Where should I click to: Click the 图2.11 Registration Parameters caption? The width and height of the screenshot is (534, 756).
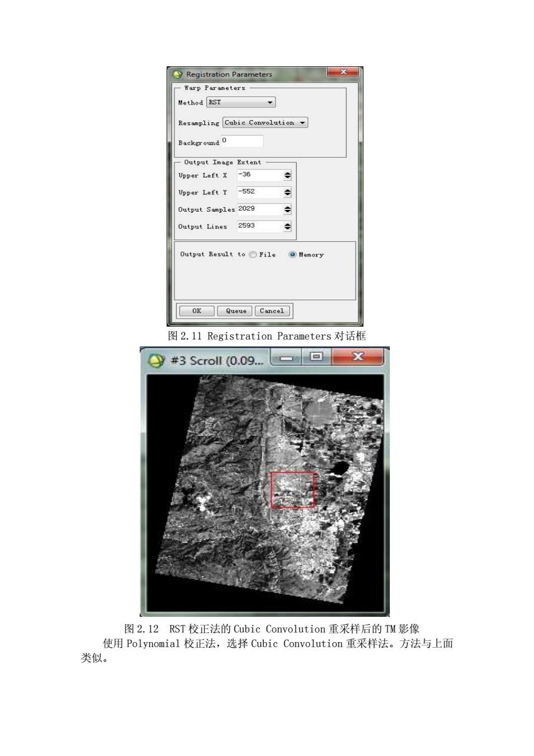[x=266, y=336]
